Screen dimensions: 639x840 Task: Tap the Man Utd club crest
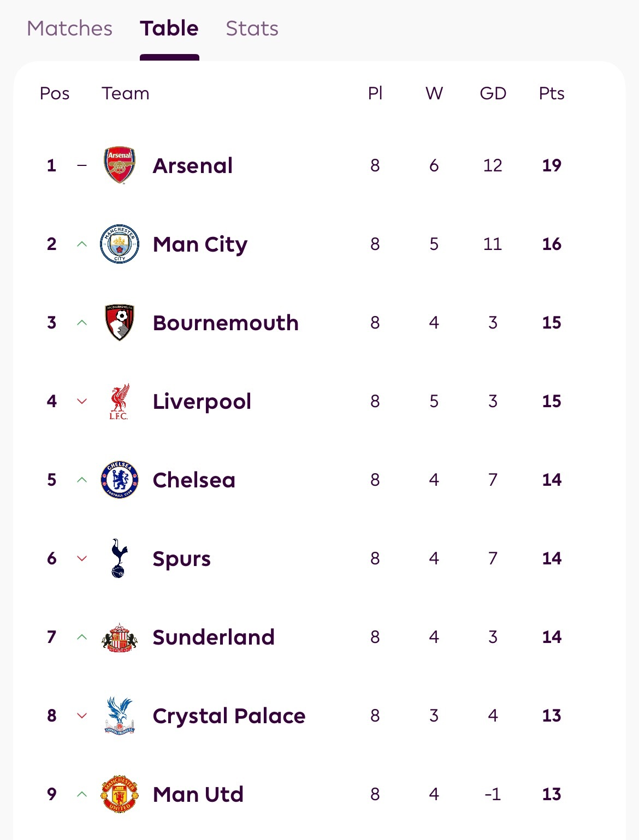(120, 794)
